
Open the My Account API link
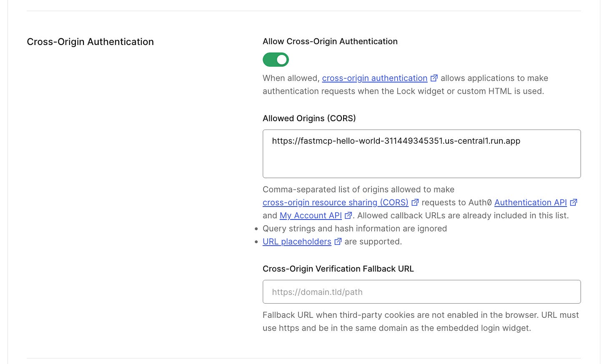[x=311, y=215]
